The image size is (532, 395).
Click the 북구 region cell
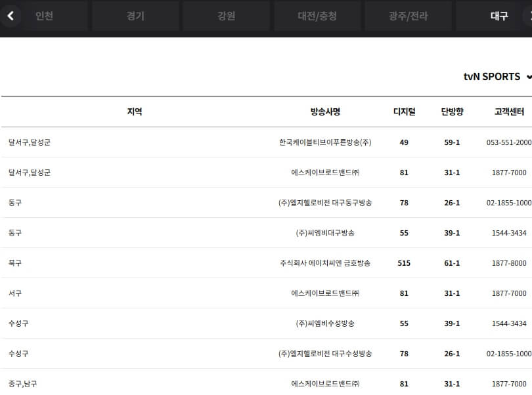pyautogui.click(x=15, y=263)
